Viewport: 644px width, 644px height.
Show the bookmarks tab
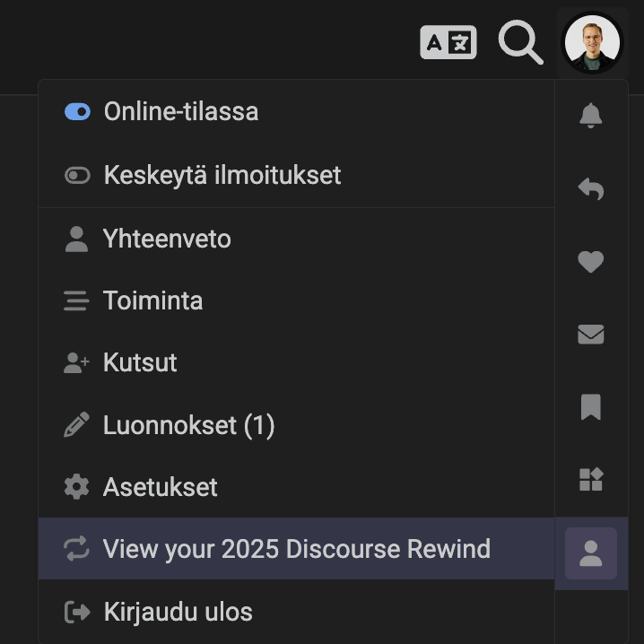pyautogui.click(x=590, y=407)
